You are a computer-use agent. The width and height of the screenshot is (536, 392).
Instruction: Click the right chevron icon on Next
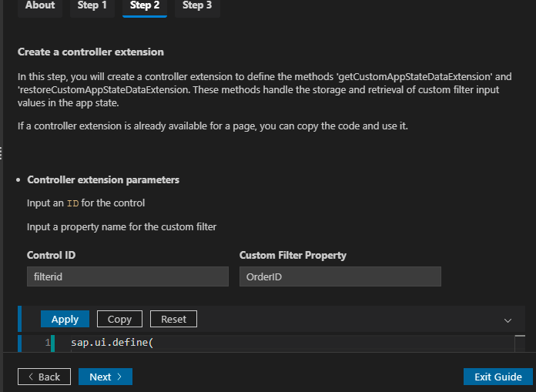(119, 377)
